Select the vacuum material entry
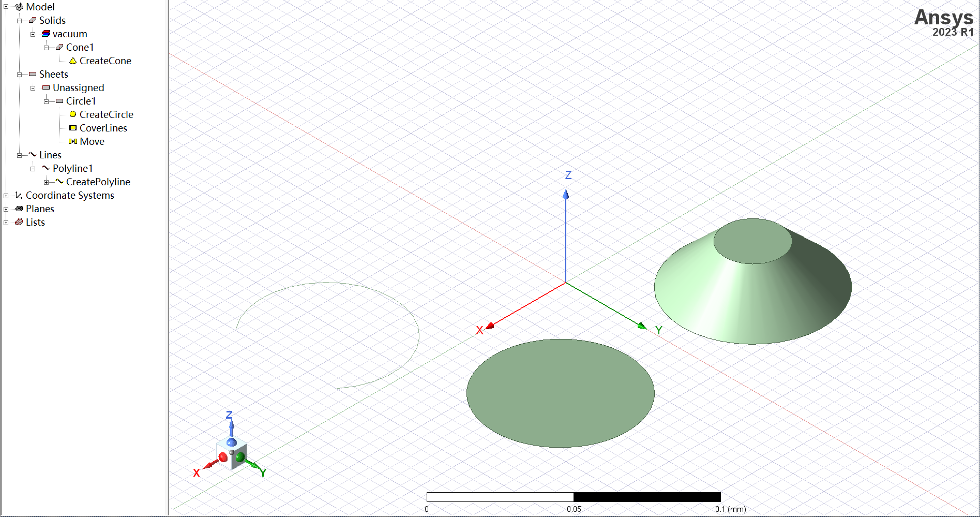Screen dimensions: 980x517 coord(70,34)
